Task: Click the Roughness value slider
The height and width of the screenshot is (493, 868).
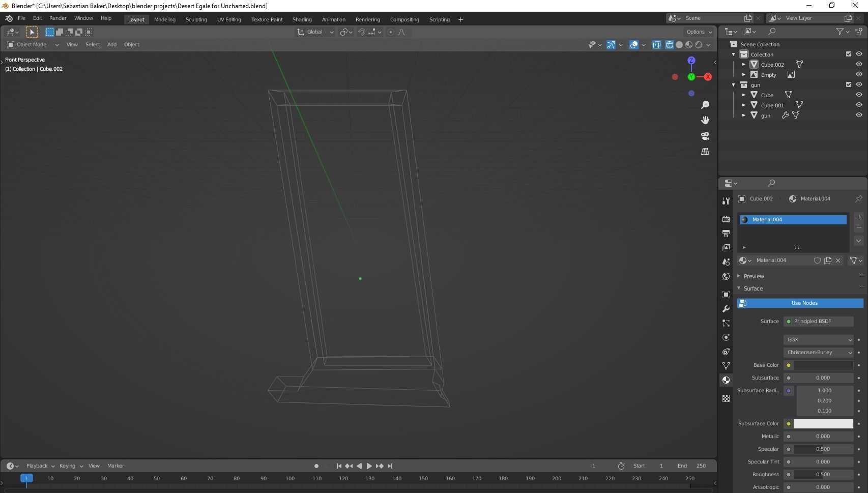Action: tap(823, 475)
